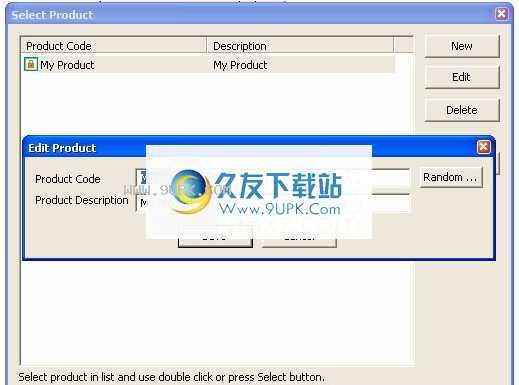The image size is (519, 385).
Task: Click the lock icon beside My Product
Action: click(x=31, y=64)
